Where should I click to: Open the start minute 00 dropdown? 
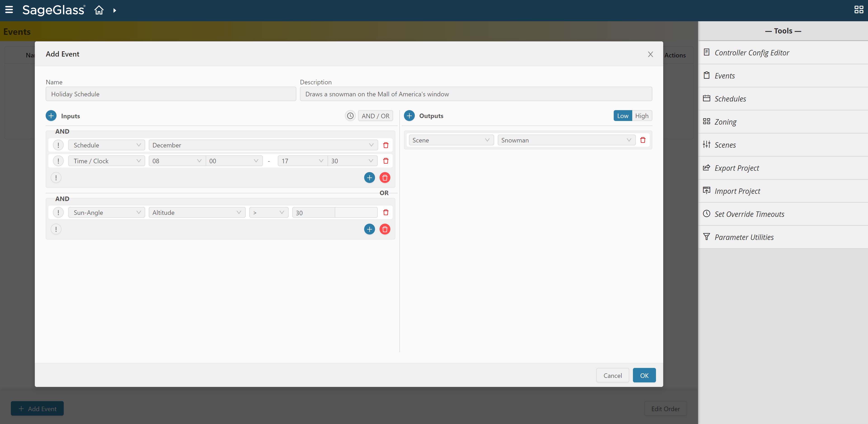(x=234, y=161)
